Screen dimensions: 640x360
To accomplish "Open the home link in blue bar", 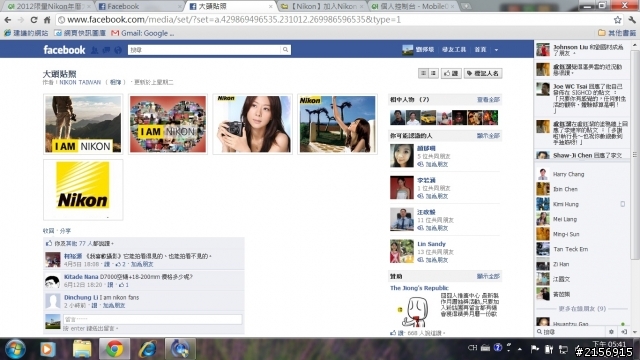I will pyautogui.click(x=480, y=50).
